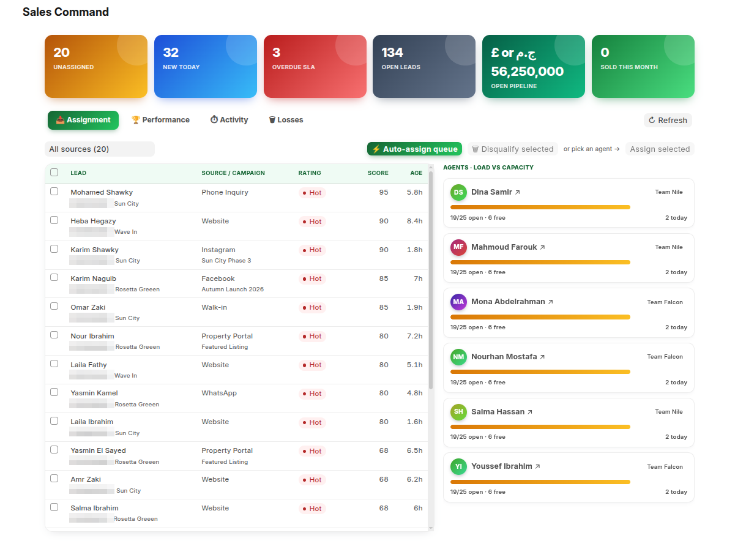Image resolution: width=735 pixels, height=560 pixels.
Task: Click "Autumn Launch 2026" campaign text
Action: (x=233, y=289)
